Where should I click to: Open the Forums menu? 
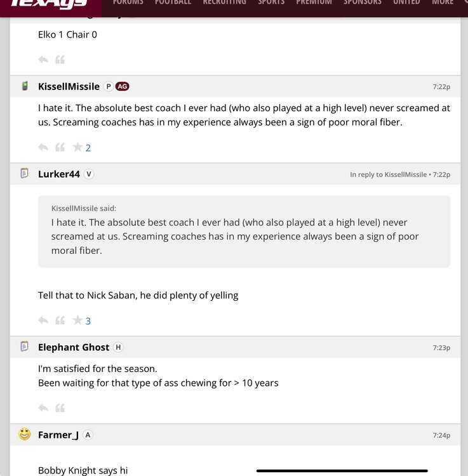(128, 3)
